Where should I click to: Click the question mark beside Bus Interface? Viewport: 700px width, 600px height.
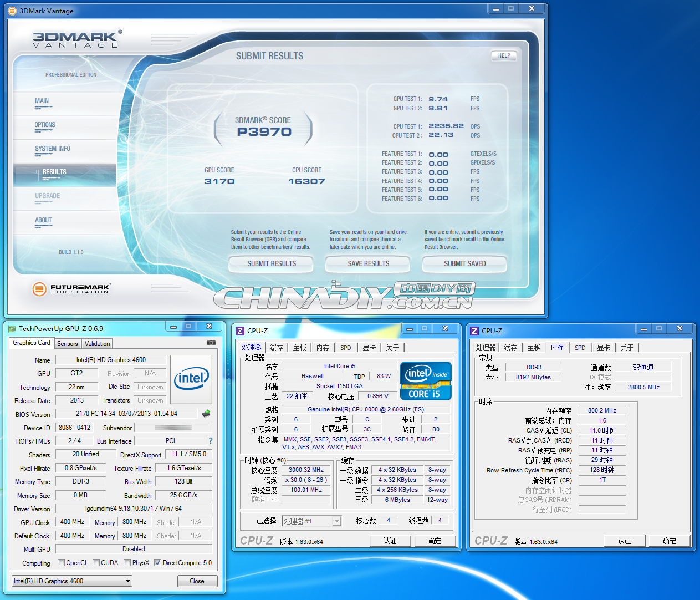(210, 440)
